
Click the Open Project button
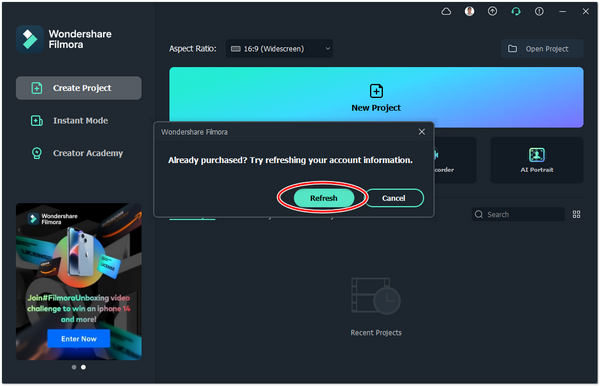(x=542, y=49)
